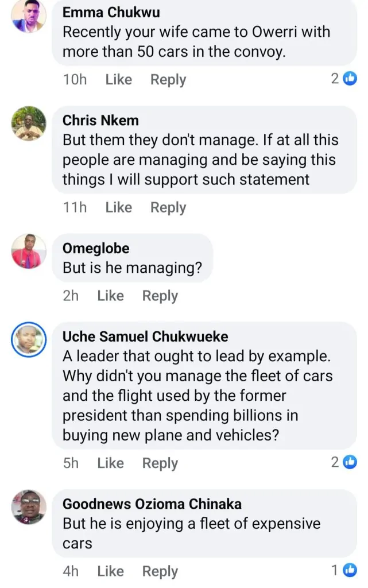
Task: Open Chris Nkem's profile picture
Action: tap(29, 122)
